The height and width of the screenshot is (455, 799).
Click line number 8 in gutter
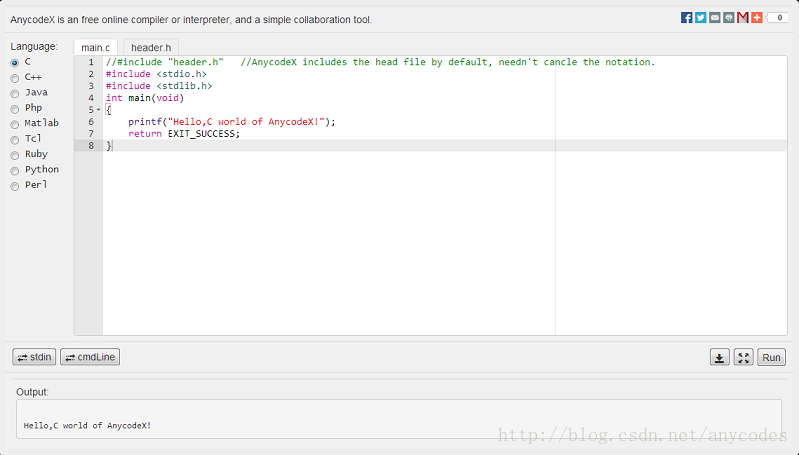[x=91, y=146]
